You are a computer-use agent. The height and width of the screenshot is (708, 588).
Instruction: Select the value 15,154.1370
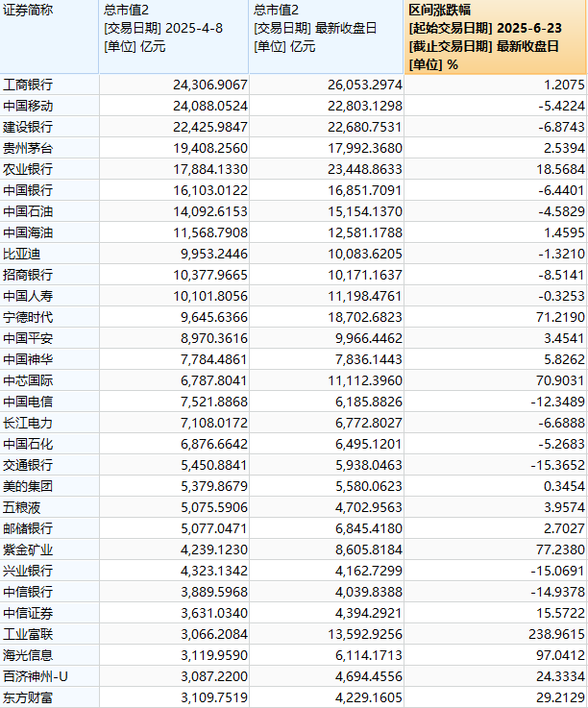tap(365, 211)
